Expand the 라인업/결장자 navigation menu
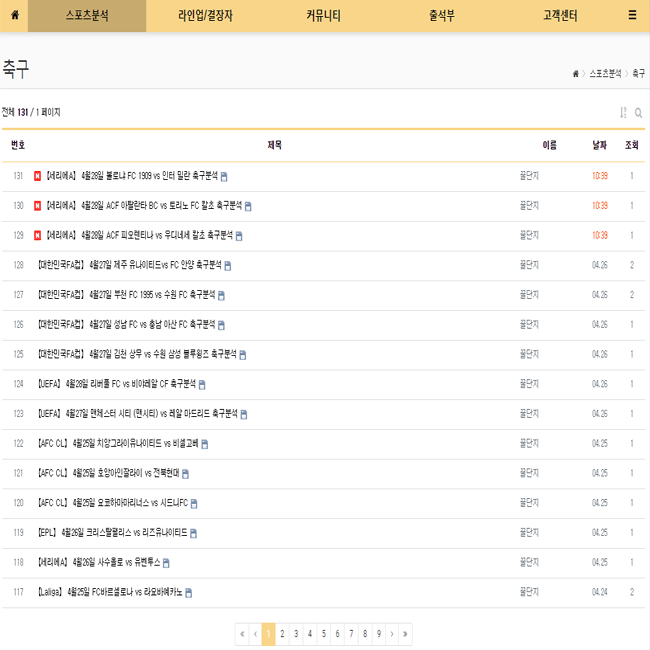This screenshot has height=650, width=650. 205,16
